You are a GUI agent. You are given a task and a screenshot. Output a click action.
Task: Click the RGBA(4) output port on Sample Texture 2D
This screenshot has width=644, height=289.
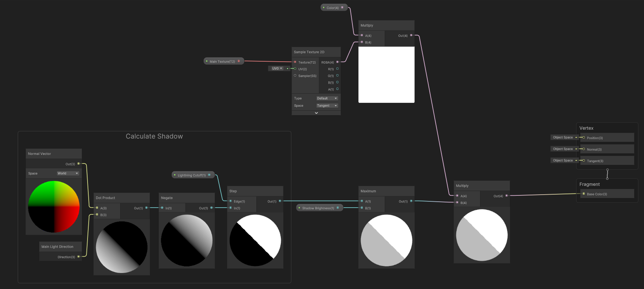[337, 62]
